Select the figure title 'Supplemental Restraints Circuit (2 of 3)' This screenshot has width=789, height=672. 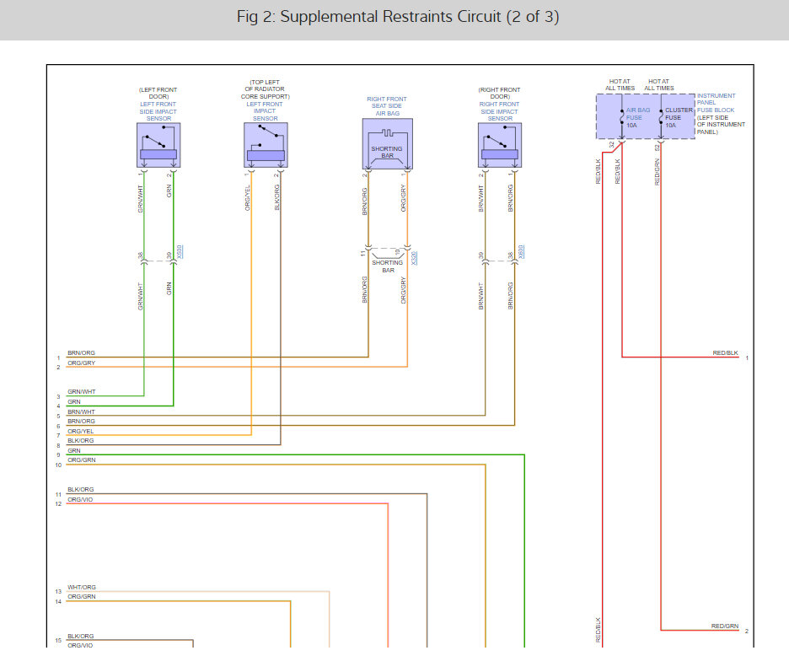(x=420, y=17)
